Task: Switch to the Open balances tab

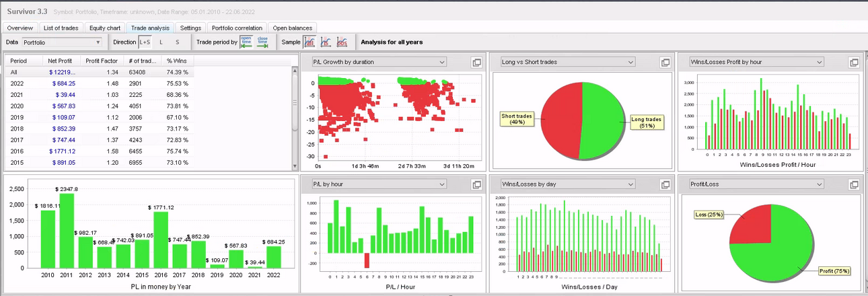Action: point(292,28)
